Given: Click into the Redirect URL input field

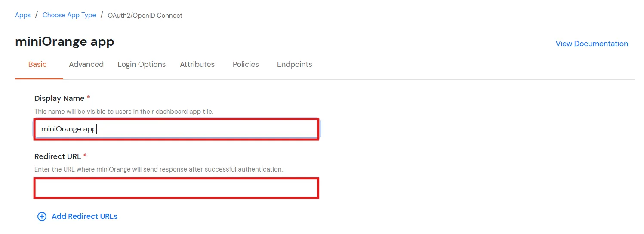Looking at the screenshot, I should (176, 188).
